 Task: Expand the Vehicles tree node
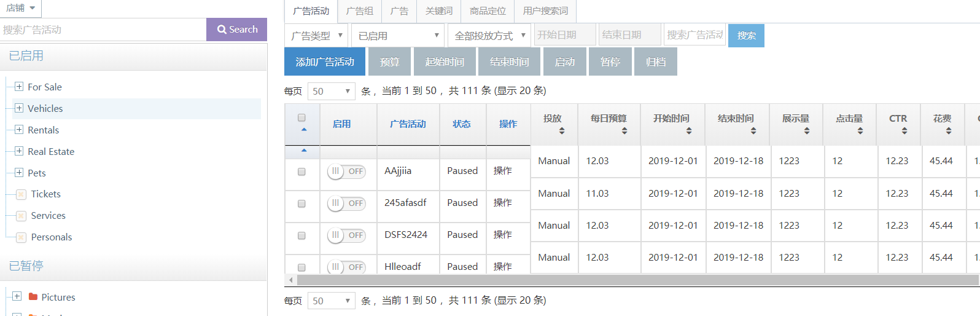click(x=19, y=108)
